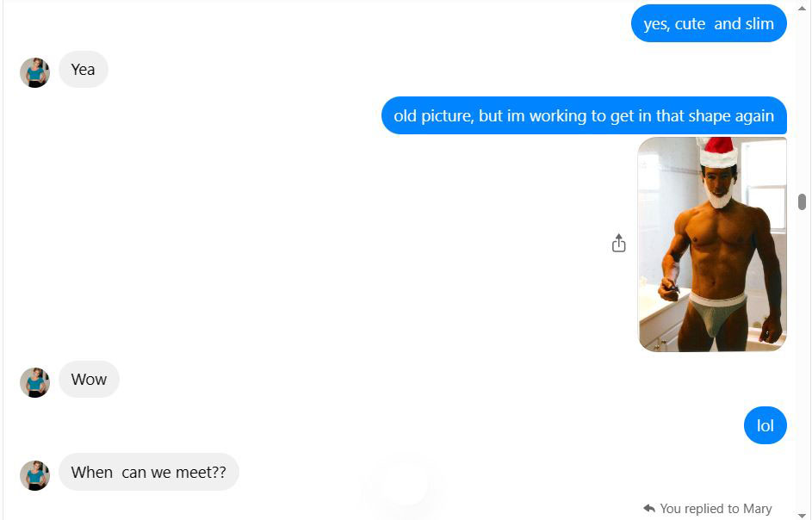Viewport: 812px width, 520px height.
Task: Click avatar beside 'When can we meet??'
Action: pos(34,475)
